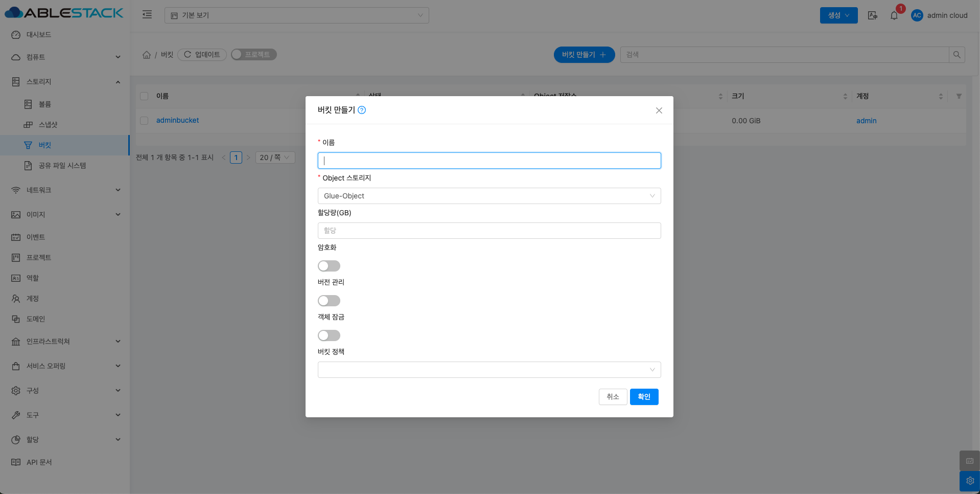Click the column filter icon in table header
Screen dimensions: 980x494
click(x=959, y=96)
